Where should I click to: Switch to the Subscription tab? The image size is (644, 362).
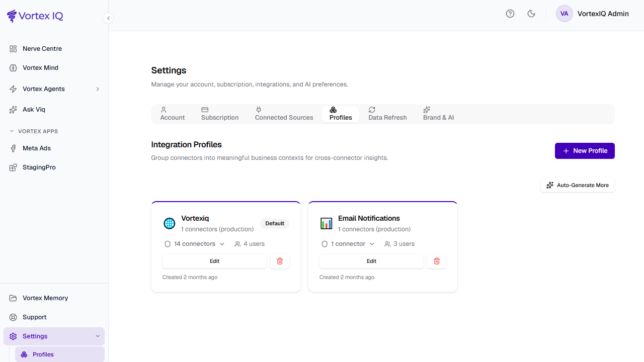click(220, 114)
